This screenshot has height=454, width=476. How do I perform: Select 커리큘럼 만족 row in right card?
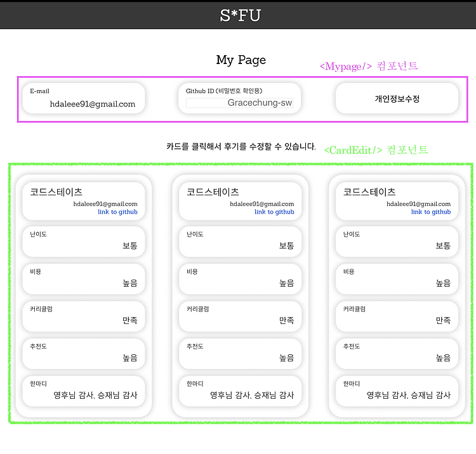[397, 316]
